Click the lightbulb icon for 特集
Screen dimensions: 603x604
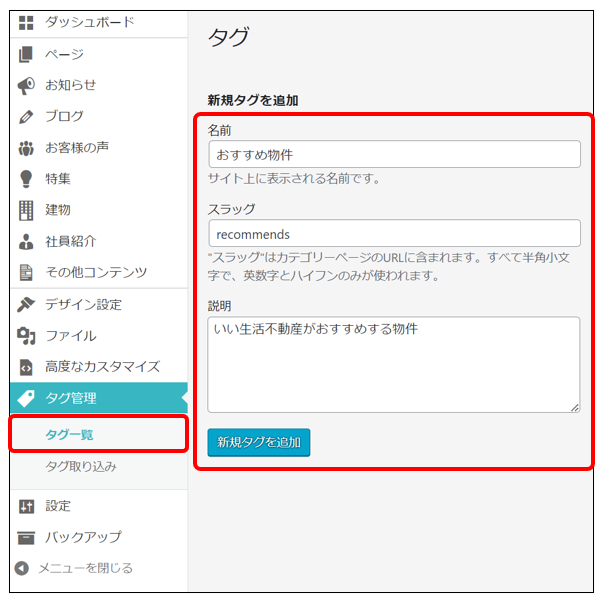pos(27,179)
